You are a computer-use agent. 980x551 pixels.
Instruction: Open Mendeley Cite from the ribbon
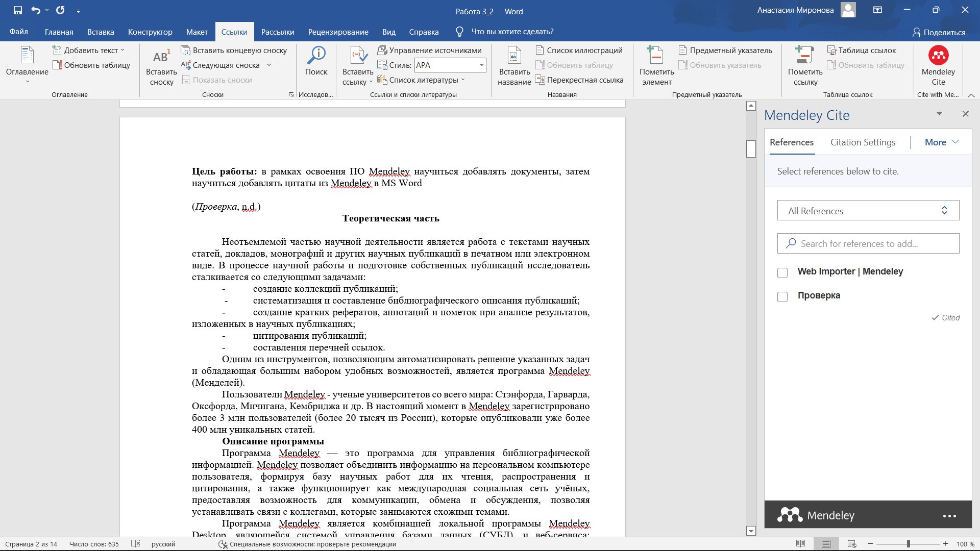pos(938,66)
